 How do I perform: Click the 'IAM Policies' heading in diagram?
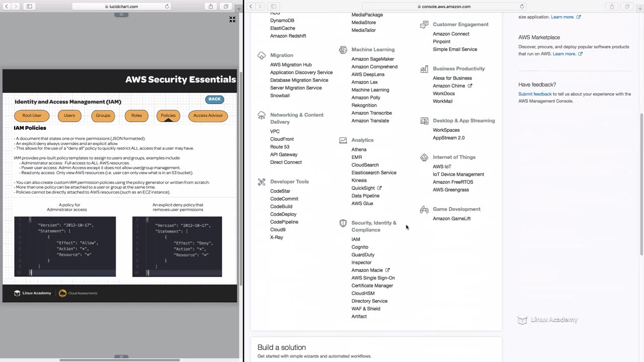coord(30,128)
